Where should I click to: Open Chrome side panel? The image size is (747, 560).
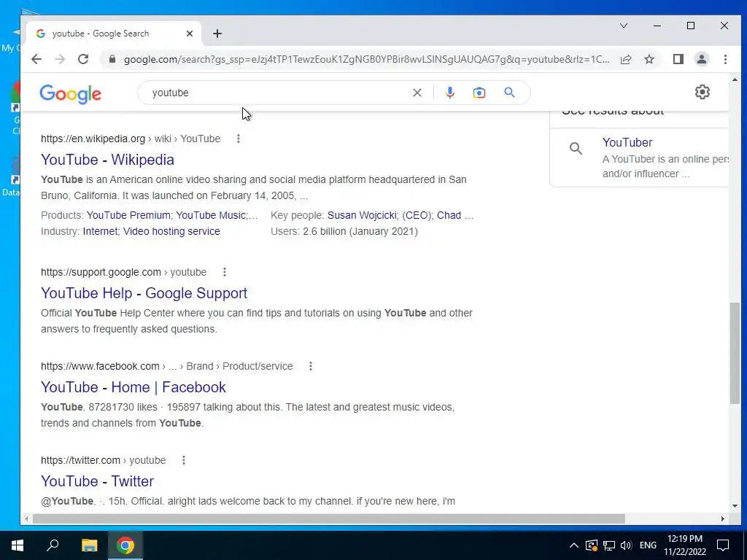click(x=678, y=59)
